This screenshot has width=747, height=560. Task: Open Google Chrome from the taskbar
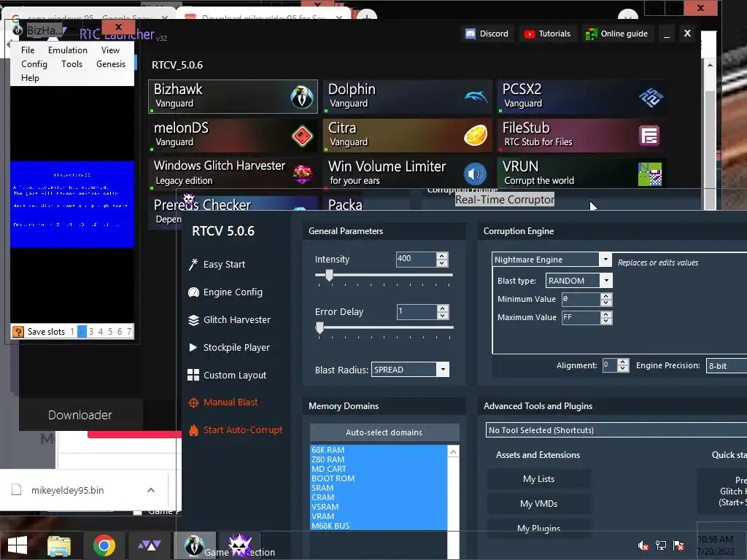tap(104, 545)
